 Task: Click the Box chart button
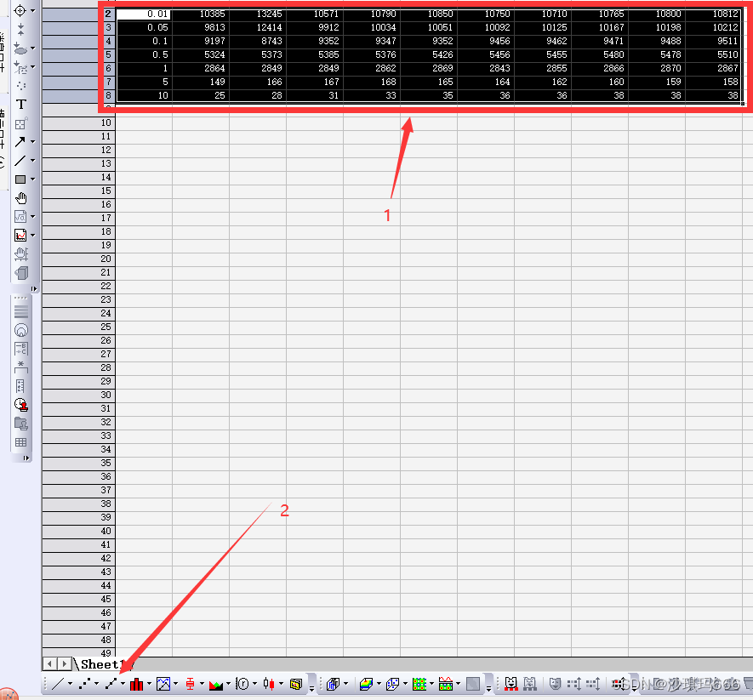191,684
